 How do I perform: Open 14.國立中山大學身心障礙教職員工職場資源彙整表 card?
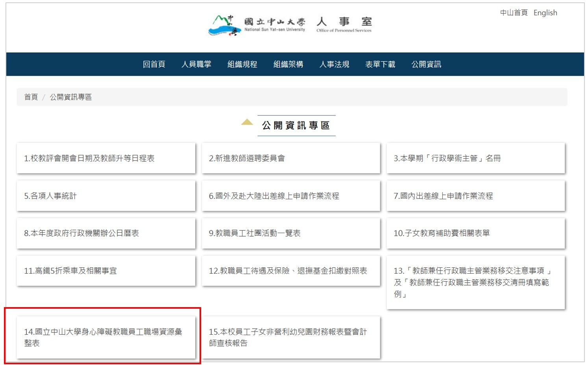coord(106,337)
